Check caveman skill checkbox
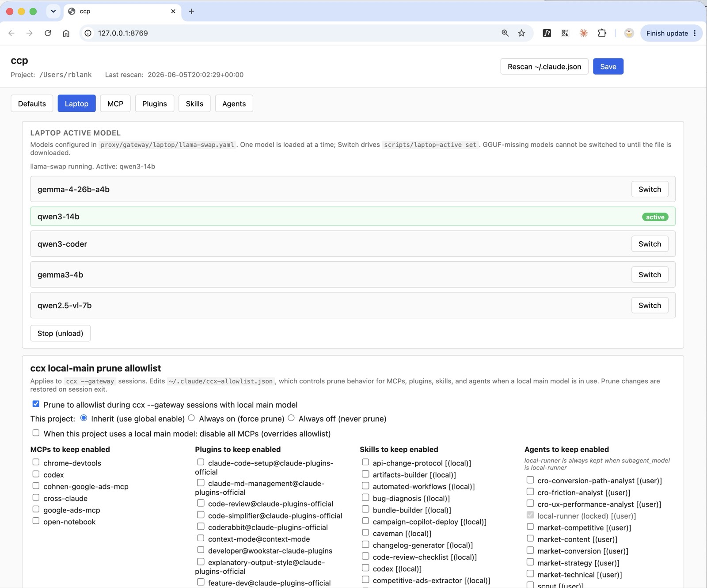This screenshot has width=707, height=588. coord(365,533)
